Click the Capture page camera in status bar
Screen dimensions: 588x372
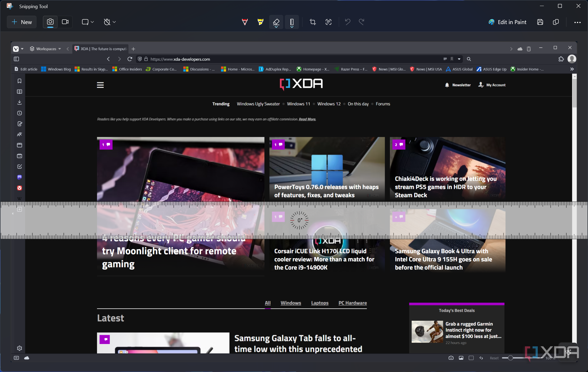451,358
